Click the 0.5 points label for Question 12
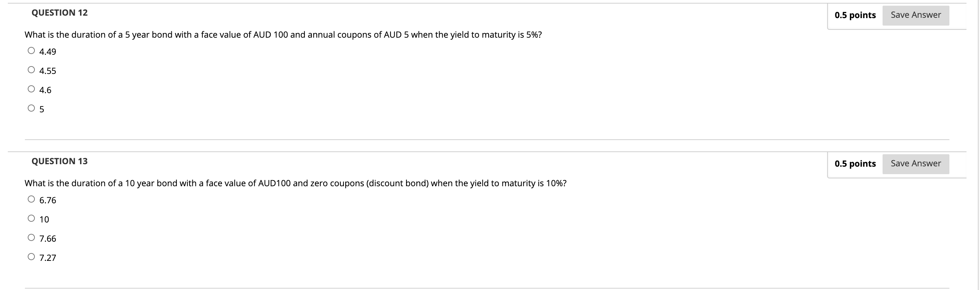This screenshot has width=980, height=290. click(855, 15)
